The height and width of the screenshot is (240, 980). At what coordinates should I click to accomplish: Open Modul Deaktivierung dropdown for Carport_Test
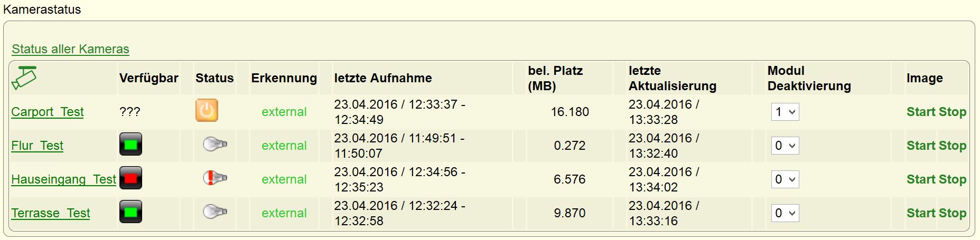pos(785,112)
